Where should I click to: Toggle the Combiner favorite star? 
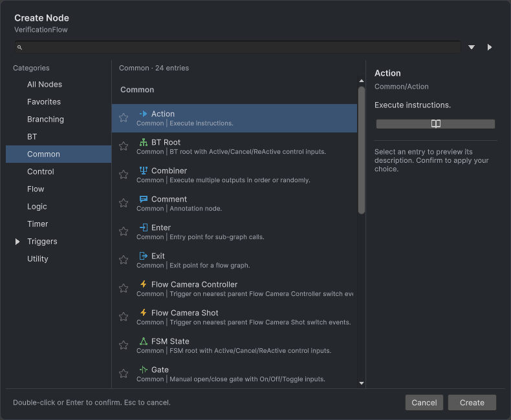pyautogui.click(x=124, y=174)
